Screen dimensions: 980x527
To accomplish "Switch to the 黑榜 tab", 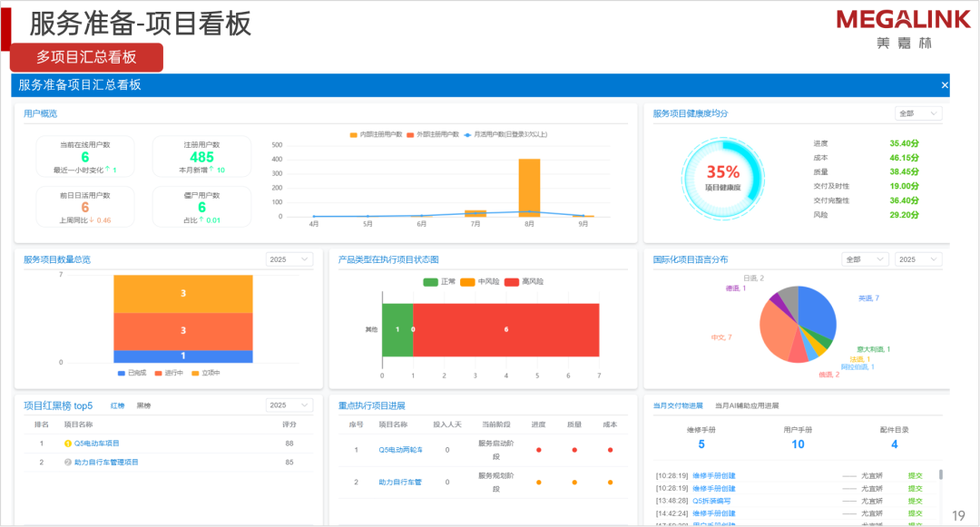I will [144, 405].
